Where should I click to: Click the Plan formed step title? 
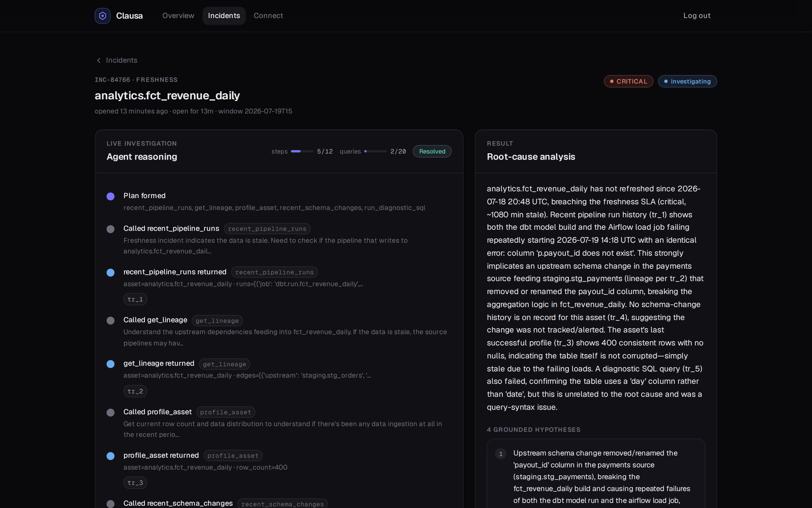(x=145, y=196)
